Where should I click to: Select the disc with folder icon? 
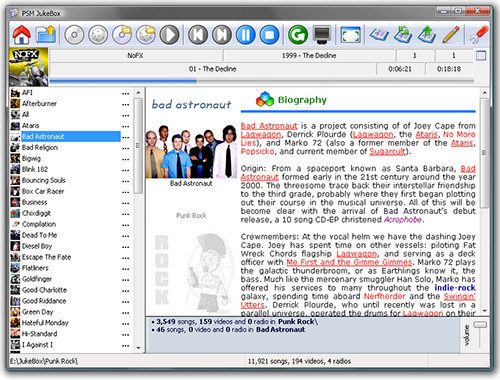[x=122, y=35]
